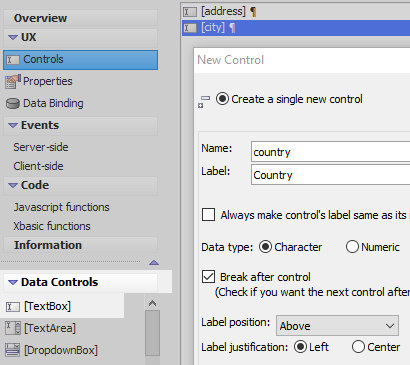Click the Name field containing country
This screenshot has height=365, width=410.
pos(330,152)
